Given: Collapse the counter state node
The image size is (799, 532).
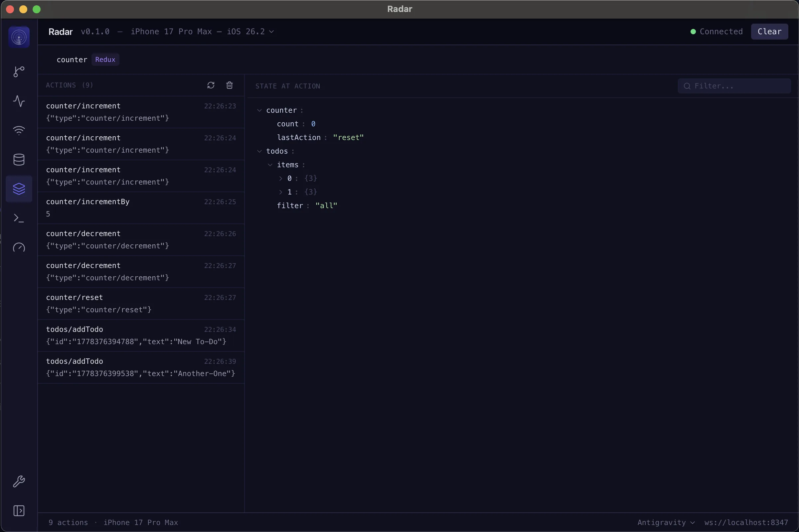Looking at the screenshot, I should [259, 110].
